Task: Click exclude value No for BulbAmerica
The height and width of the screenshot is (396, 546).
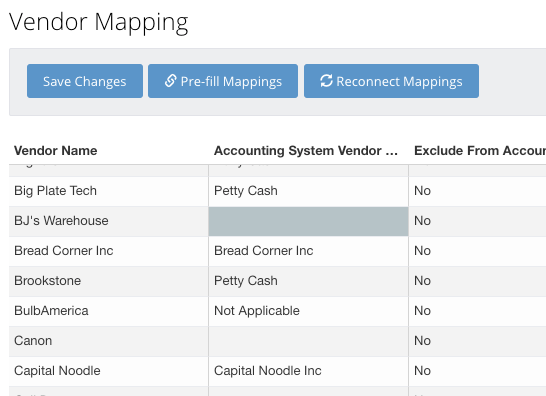Action: (x=477, y=311)
